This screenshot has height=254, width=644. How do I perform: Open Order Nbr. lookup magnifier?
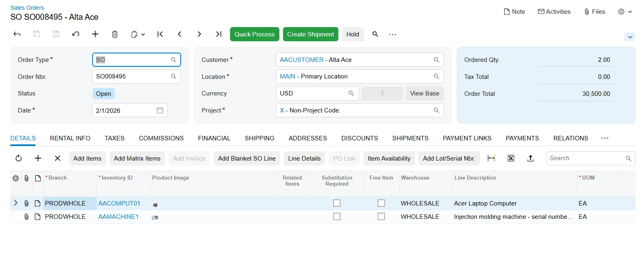click(173, 76)
